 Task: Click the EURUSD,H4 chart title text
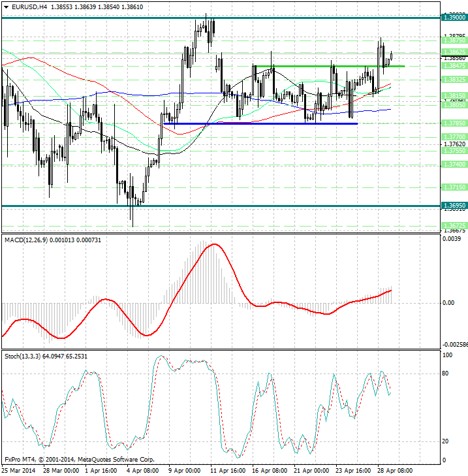[29, 7]
